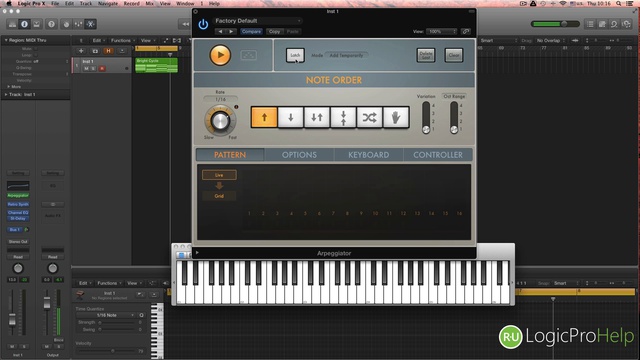Toggle the Arpeggiator power button
The height and width of the screenshot is (360, 640).
click(x=203, y=24)
